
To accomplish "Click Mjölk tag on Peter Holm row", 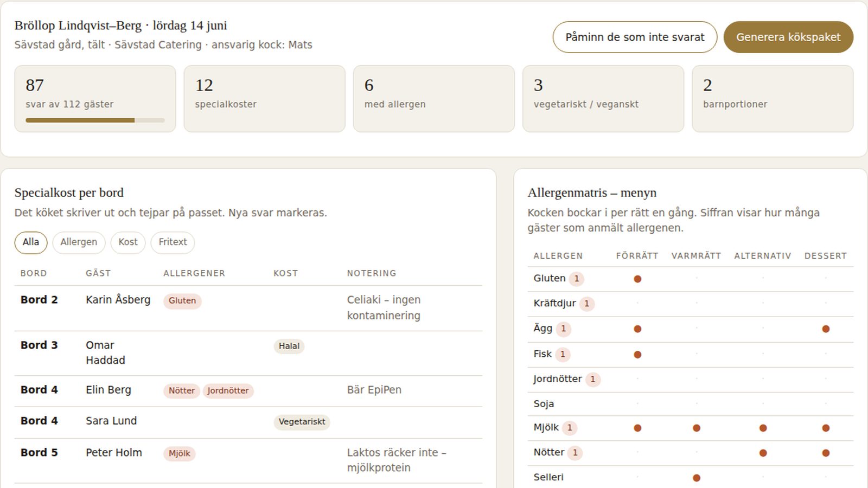I will (179, 453).
